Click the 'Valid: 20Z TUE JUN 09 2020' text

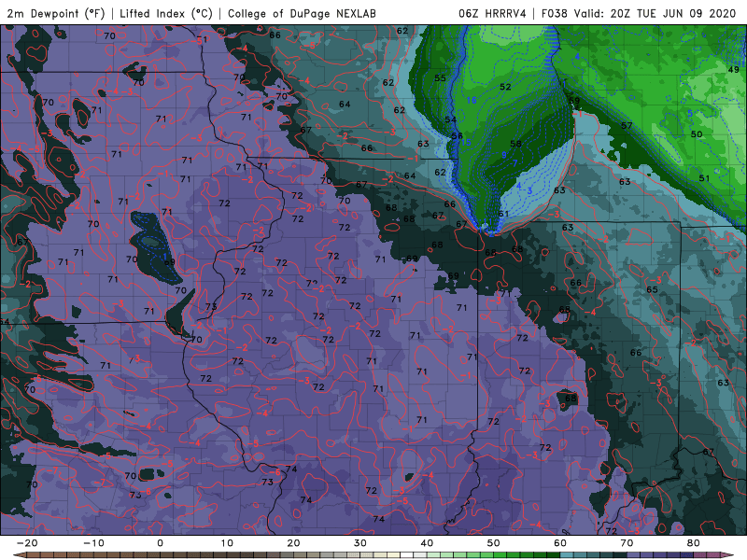[655, 14]
